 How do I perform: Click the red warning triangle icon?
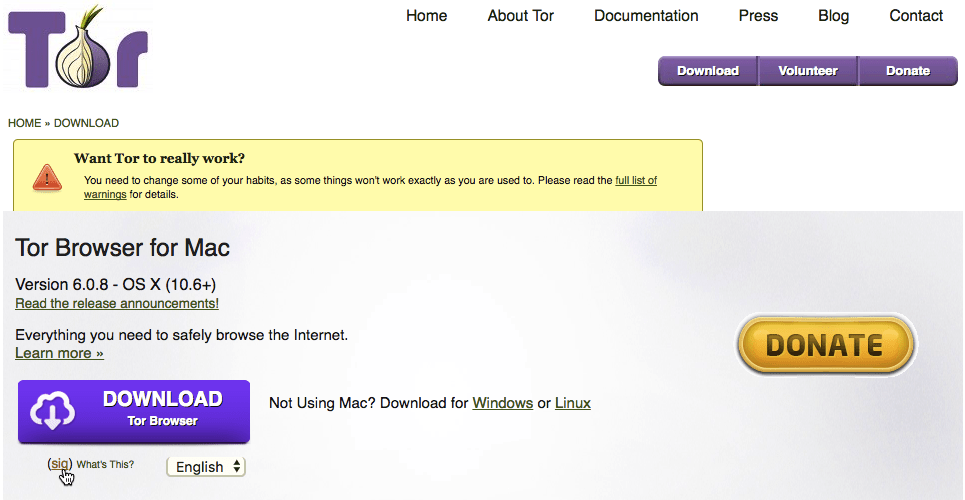tap(47, 177)
